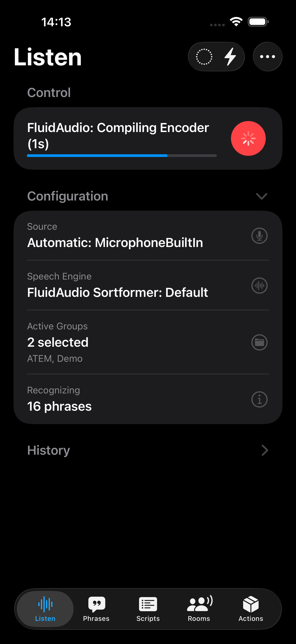Open Speech Engine selection FluidAudio Sortformer

(x=117, y=292)
